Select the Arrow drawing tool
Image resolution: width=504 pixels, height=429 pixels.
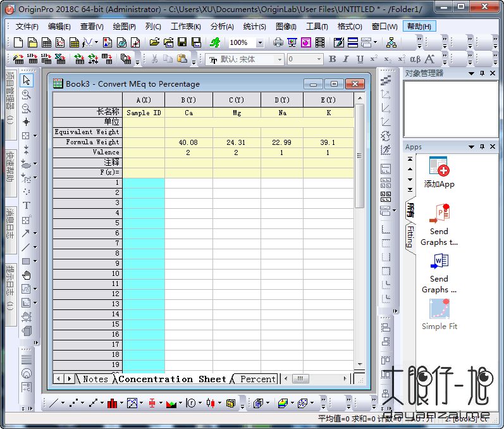pos(26,233)
